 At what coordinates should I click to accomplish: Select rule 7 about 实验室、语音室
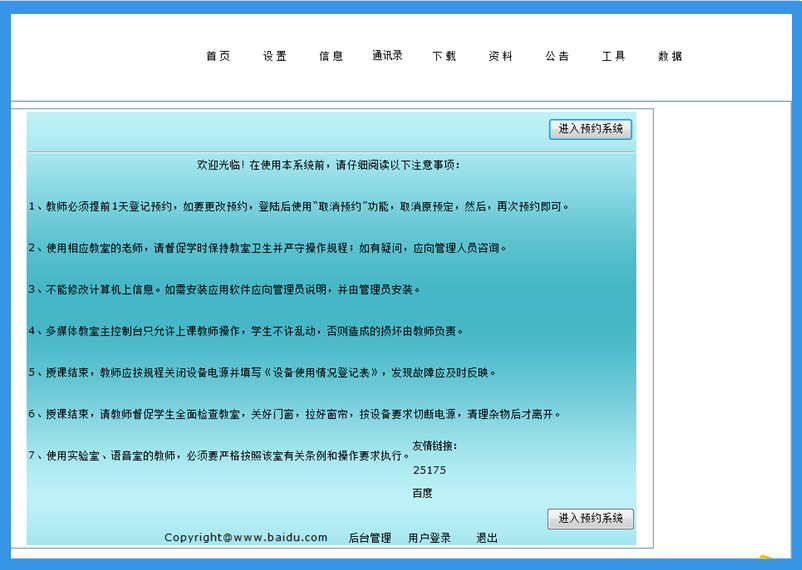(219, 455)
